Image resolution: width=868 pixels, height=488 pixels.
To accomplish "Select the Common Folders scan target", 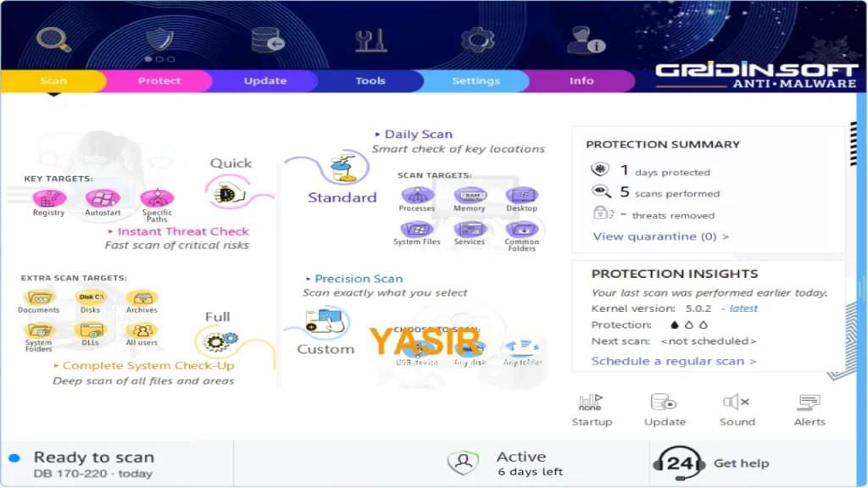I will [522, 229].
